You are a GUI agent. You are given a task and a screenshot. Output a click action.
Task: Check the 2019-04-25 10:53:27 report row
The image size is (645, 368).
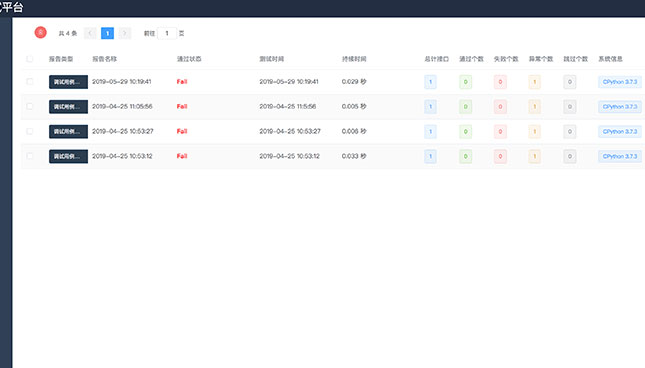point(30,131)
